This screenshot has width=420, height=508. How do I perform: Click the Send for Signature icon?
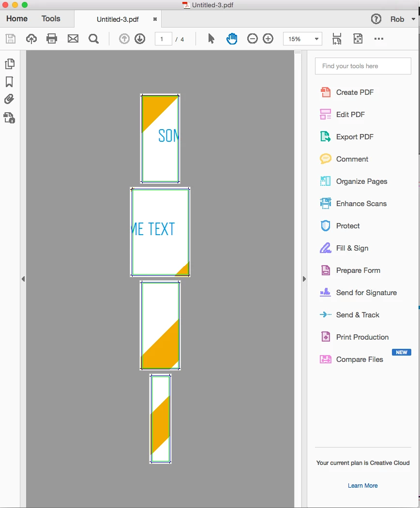(325, 293)
